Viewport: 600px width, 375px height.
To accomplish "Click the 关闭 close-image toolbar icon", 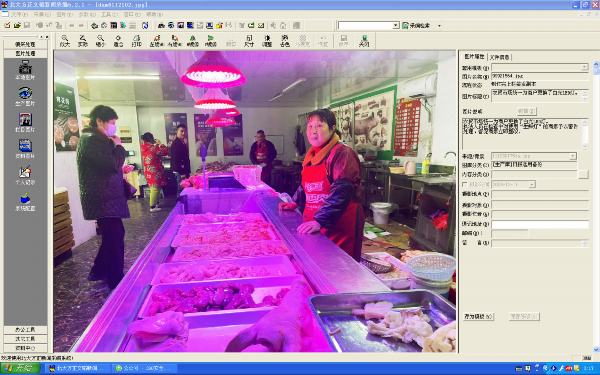I will [364, 41].
